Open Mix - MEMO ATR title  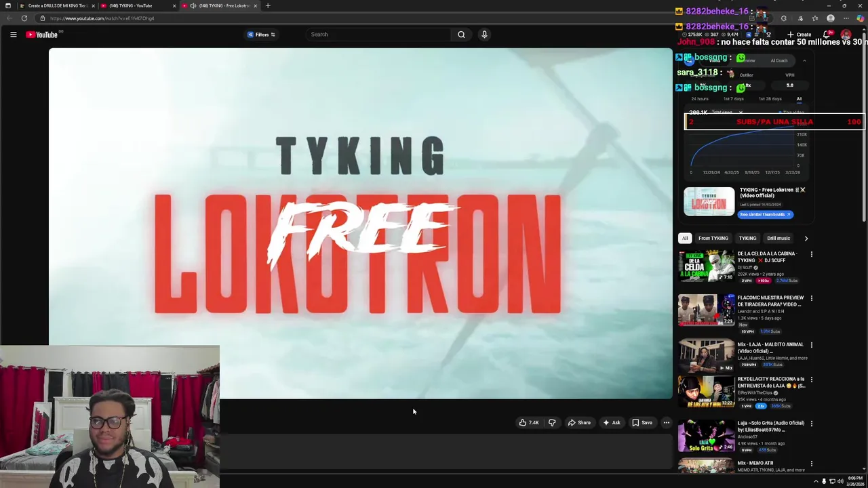coord(755,464)
